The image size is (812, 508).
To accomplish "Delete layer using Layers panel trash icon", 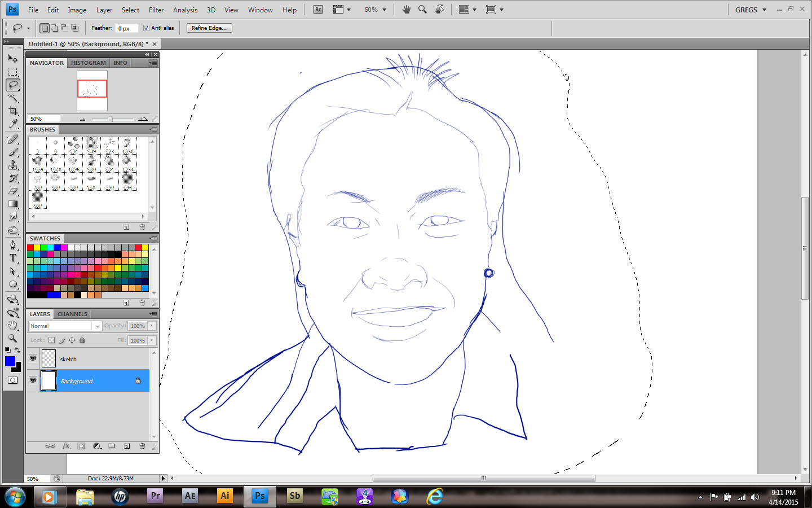I will coord(142,446).
